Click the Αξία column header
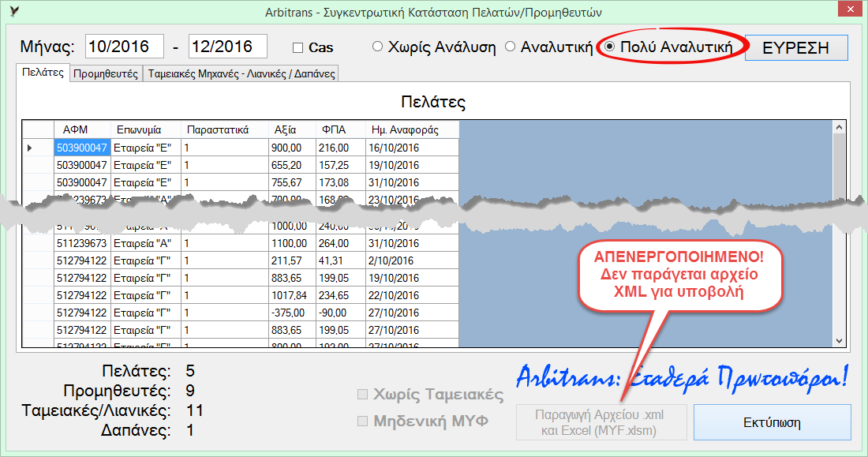This screenshot has width=868, height=457. point(292,129)
